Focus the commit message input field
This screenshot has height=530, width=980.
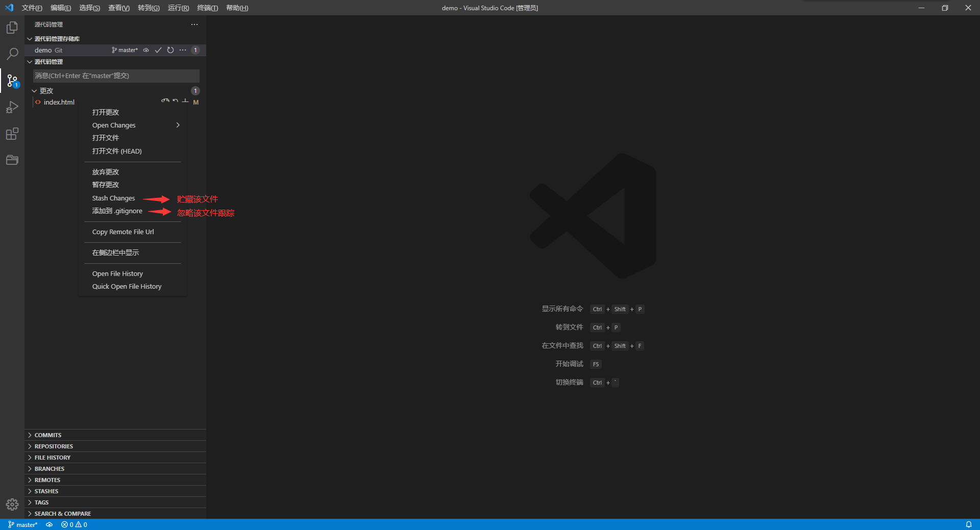pyautogui.click(x=116, y=75)
